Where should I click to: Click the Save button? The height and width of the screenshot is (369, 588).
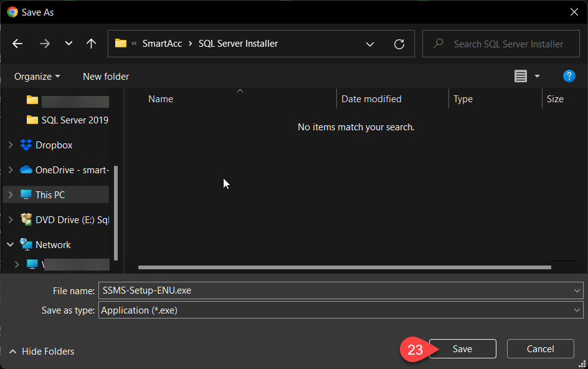[462, 348]
